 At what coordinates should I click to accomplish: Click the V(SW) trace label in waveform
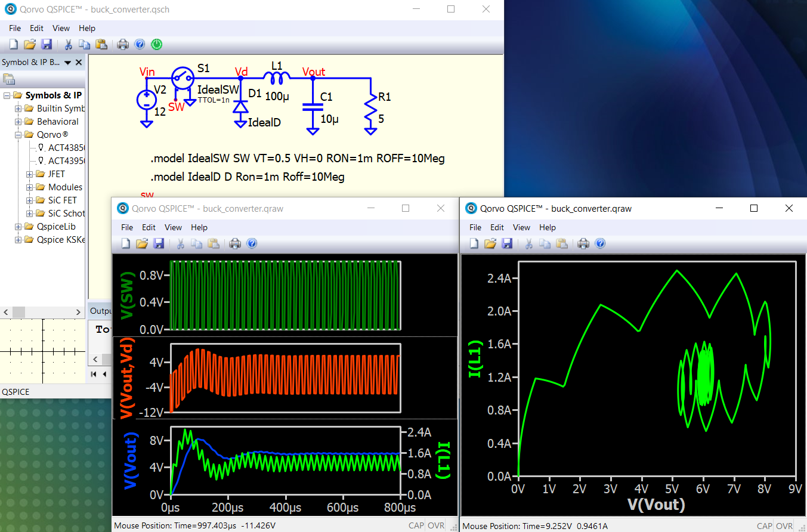point(128,295)
